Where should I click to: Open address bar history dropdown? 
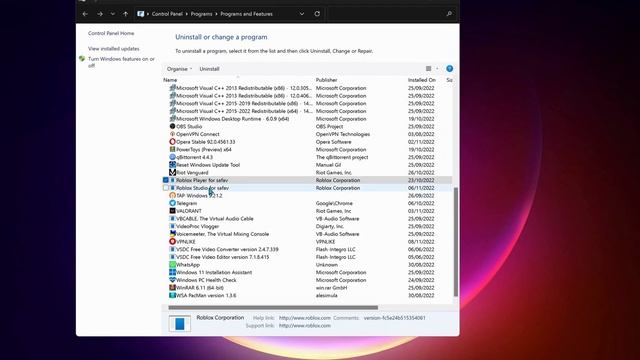302,14
